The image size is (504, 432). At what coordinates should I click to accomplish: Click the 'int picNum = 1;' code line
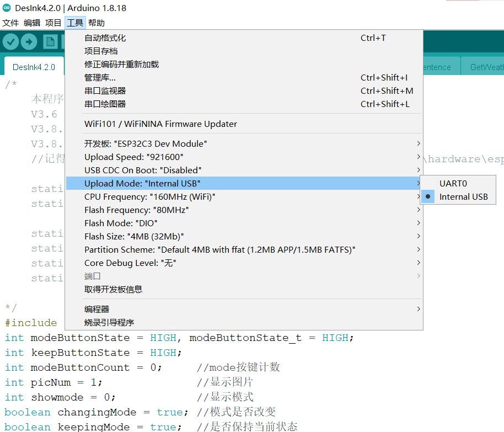[x=53, y=382]
